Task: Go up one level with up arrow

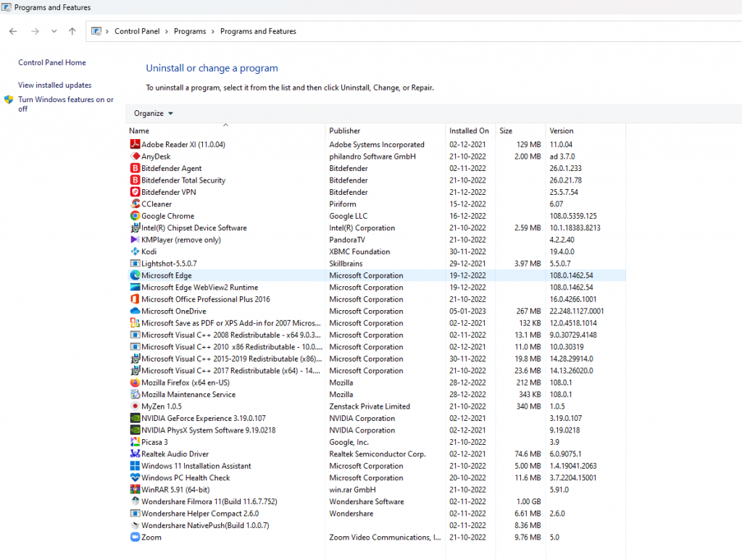Action: point(72,31)
